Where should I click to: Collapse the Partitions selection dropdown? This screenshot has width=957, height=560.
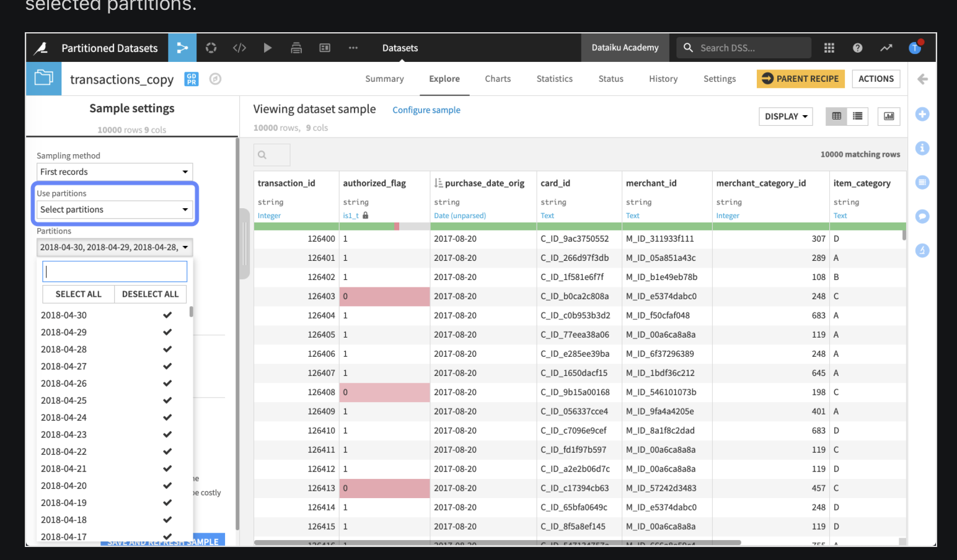(115, 247)
